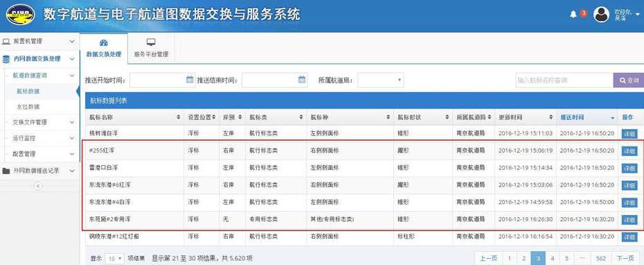644x265 pixels.
Task: Open 详细 for 东苑砸#2专用浮 row
Action: [629, 220]
